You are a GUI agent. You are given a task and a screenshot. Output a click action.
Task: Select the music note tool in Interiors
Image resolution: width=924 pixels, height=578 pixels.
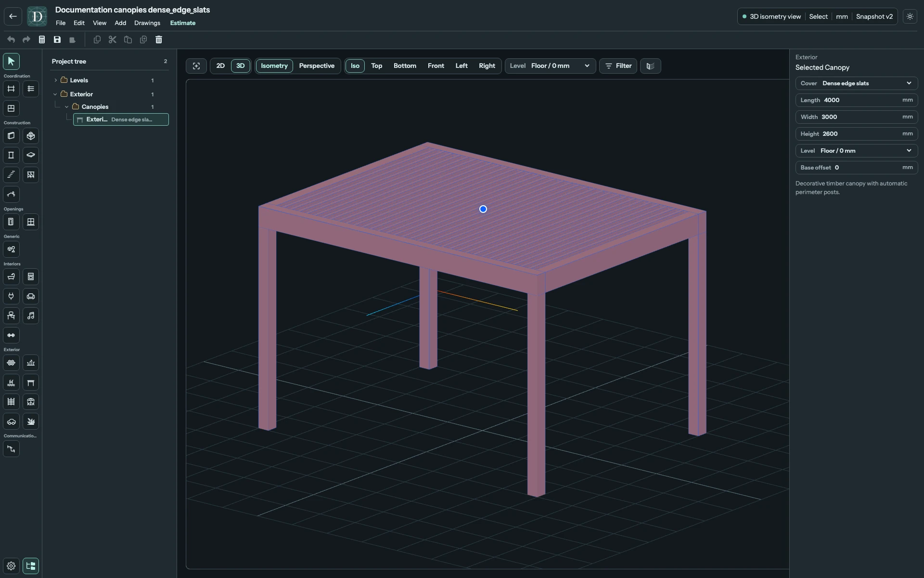pyautogui.click(x=31, y=316)
